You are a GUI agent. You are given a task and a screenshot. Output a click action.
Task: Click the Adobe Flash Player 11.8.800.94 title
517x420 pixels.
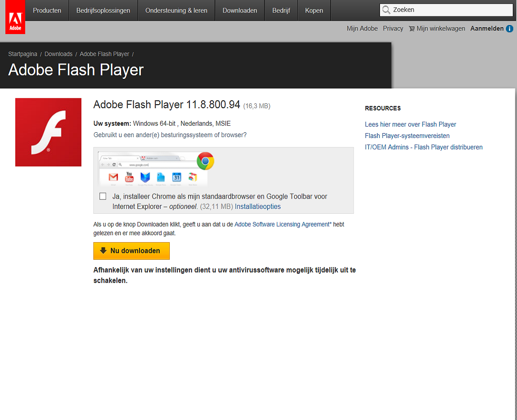[167, 105]
